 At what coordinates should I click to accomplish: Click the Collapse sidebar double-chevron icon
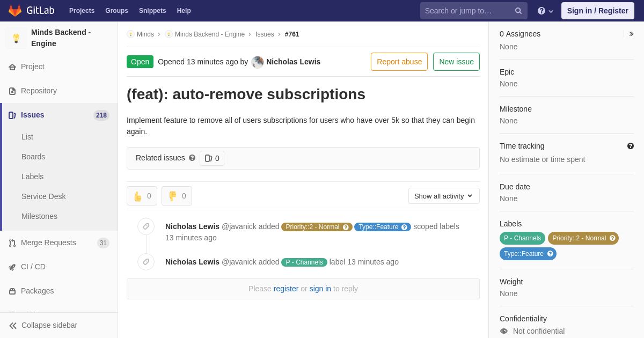pos(13,326)
